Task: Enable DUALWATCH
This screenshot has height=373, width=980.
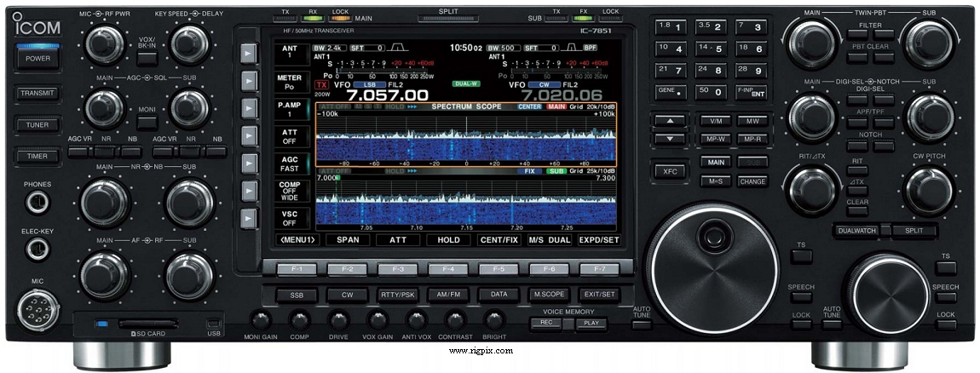Action: (856, 231)
